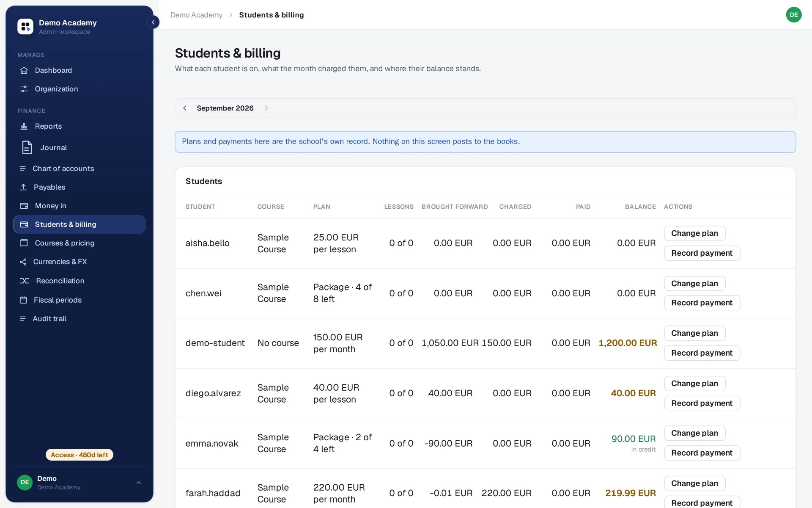Click the Reconciliation shuffle icon

coord(25,281)
